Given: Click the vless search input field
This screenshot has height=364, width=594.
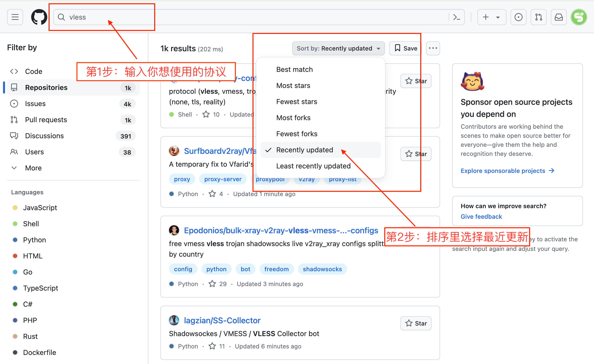Looking at the screenshot, I should (x=101, y=17).
